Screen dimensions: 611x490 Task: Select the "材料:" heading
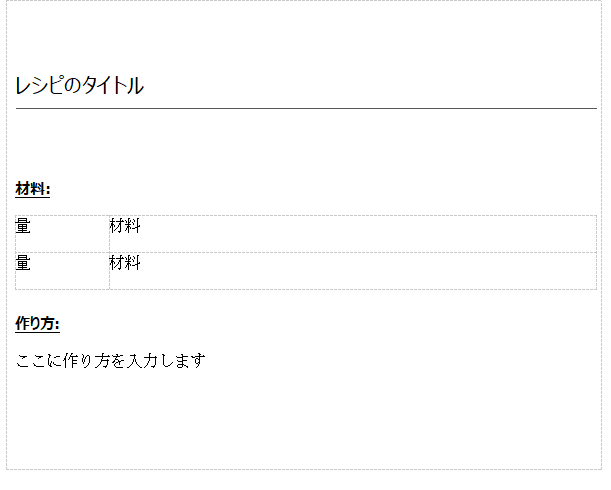pos(33,189)
